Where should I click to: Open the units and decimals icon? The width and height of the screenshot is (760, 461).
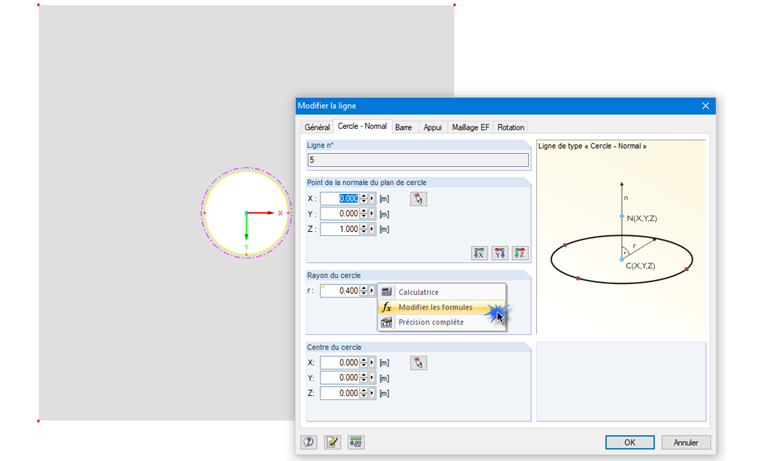(x=356, y=442)
